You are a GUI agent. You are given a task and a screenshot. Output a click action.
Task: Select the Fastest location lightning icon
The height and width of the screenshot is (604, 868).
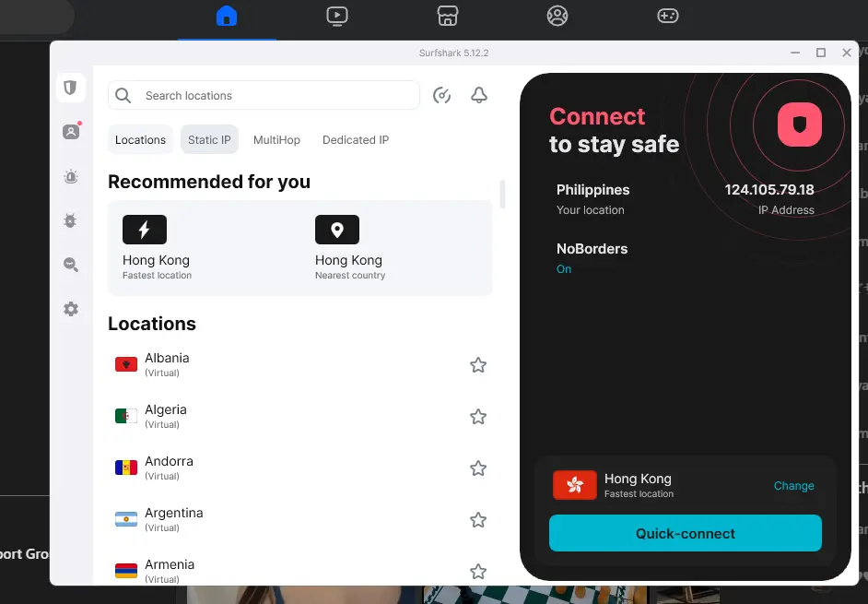tap(145, 230)
